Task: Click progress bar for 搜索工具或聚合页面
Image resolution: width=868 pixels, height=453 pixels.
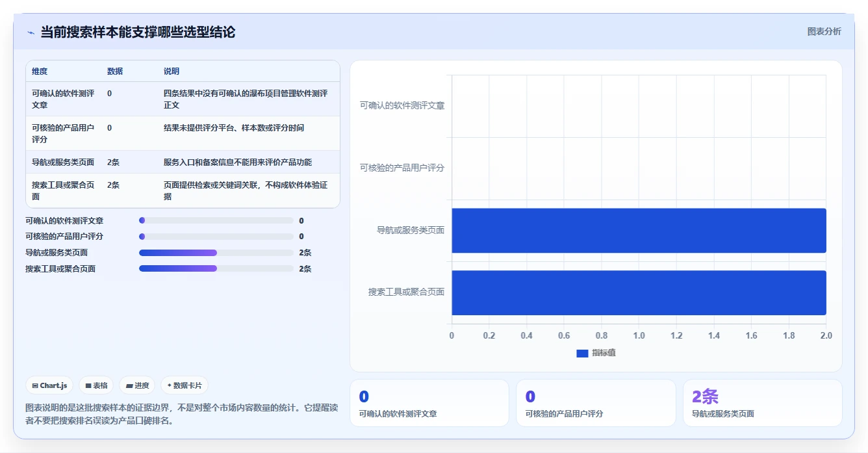Action: coord(216,268)
